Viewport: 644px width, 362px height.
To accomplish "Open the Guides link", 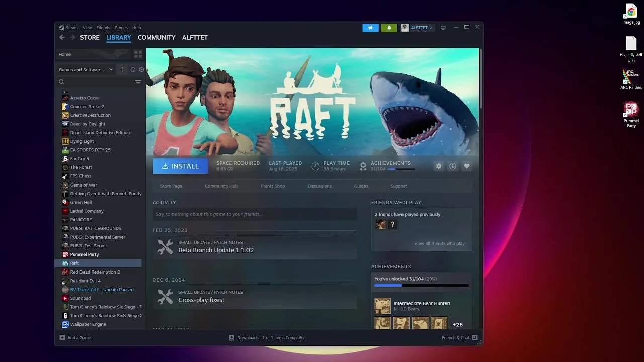I will [361, 186].
